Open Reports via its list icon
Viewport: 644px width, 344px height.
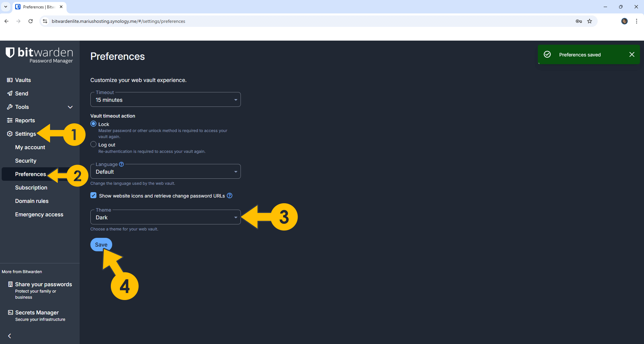coord(10,120)
